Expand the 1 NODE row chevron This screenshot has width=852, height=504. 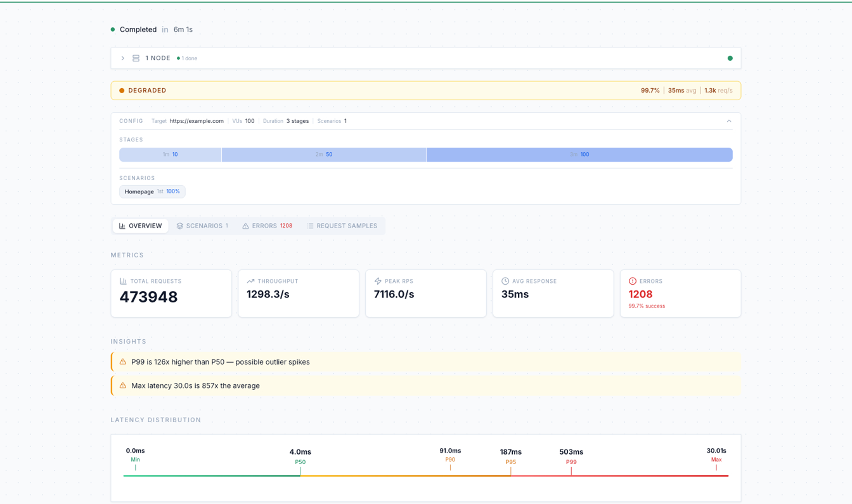[x=123, y=58]
